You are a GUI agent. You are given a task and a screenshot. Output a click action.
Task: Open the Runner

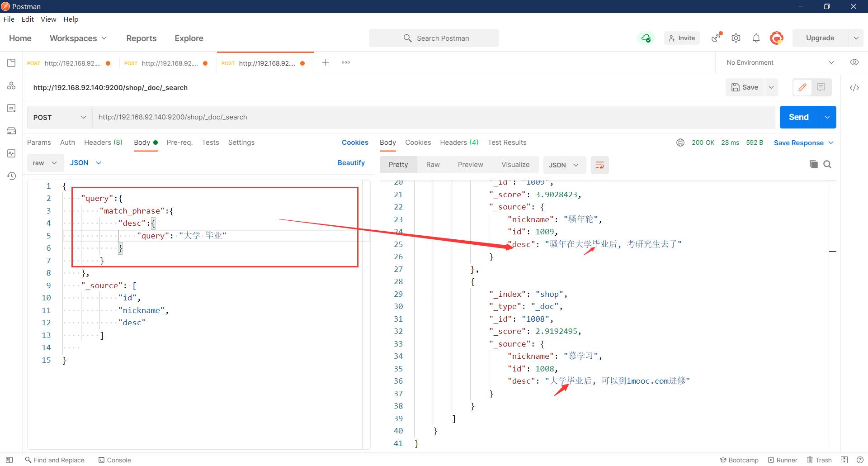783,460
